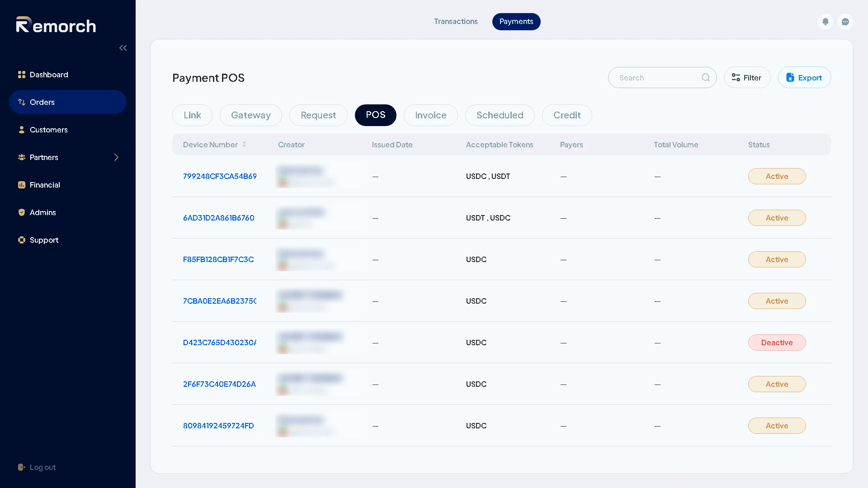
Task: Open device D423C765D430230A
Action: 220,343
